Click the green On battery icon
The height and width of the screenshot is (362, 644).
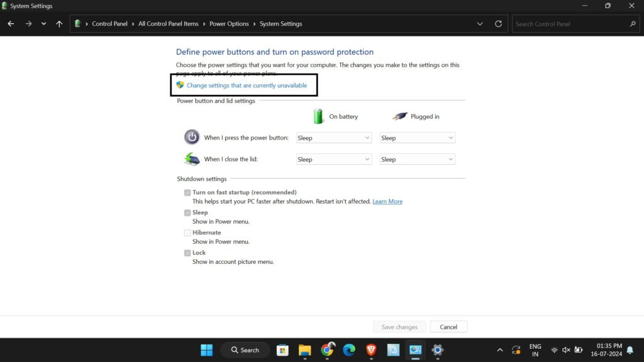[x=318, y=116]
